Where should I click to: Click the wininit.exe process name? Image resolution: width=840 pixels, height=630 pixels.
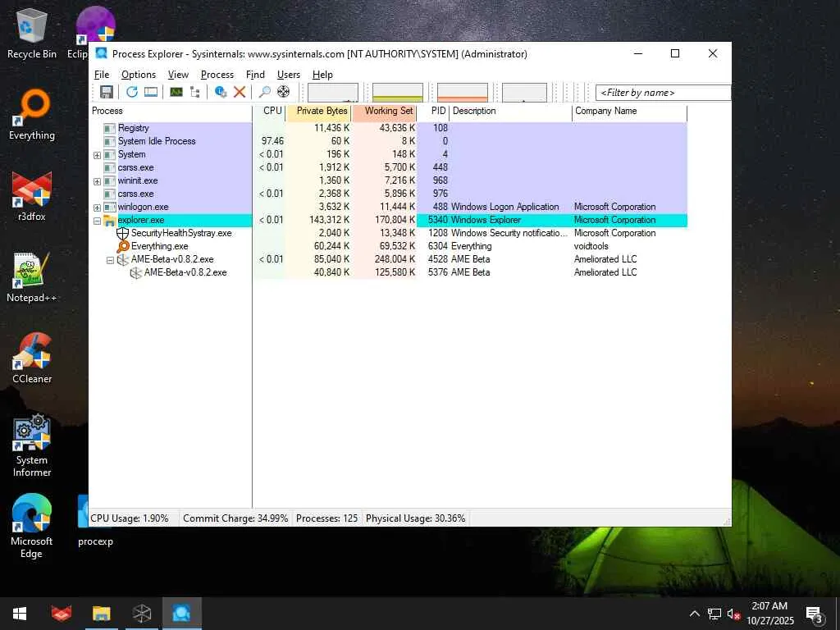(x=138, y=180)
